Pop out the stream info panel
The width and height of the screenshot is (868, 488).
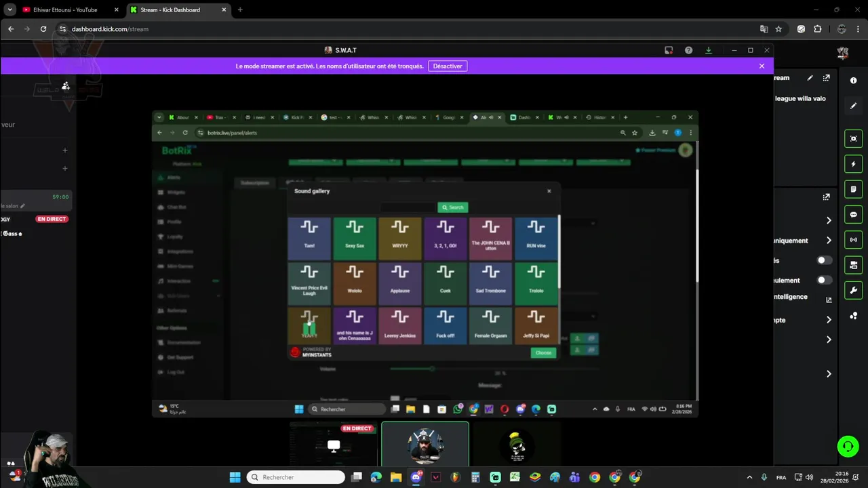point(826,78)
